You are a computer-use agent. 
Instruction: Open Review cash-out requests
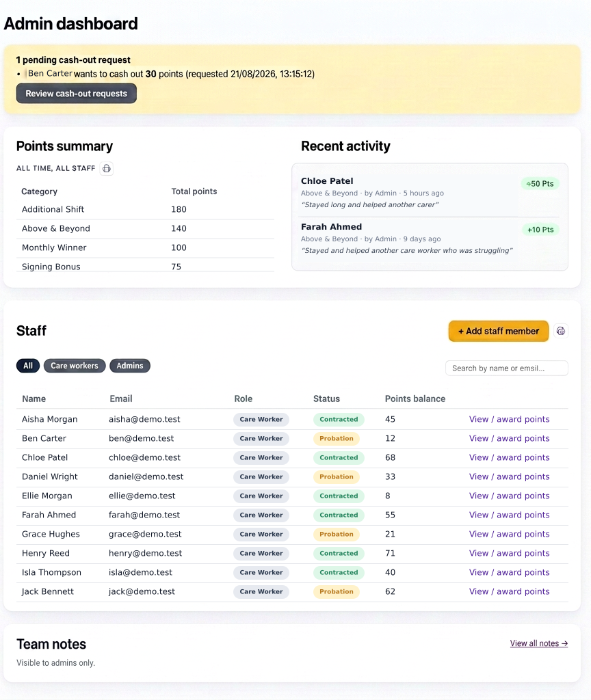pyautogui.click(x=77, y=93)
